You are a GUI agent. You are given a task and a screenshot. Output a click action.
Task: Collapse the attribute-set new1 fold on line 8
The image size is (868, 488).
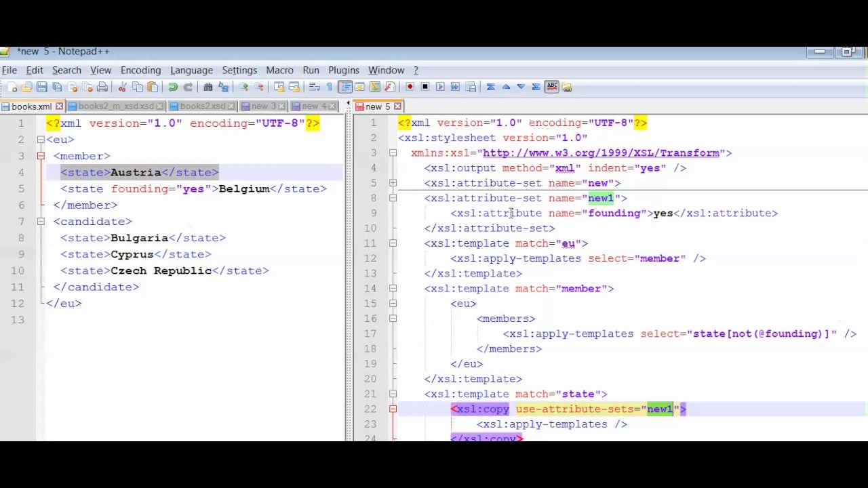pyautogui.click(x=393, y=198)
